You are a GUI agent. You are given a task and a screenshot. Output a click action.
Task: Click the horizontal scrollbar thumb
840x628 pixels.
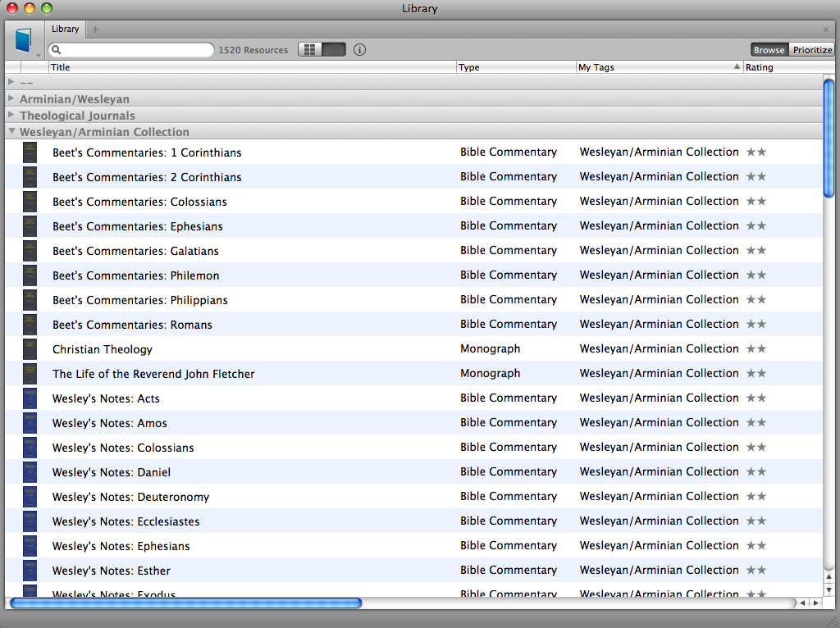point(186,603)
